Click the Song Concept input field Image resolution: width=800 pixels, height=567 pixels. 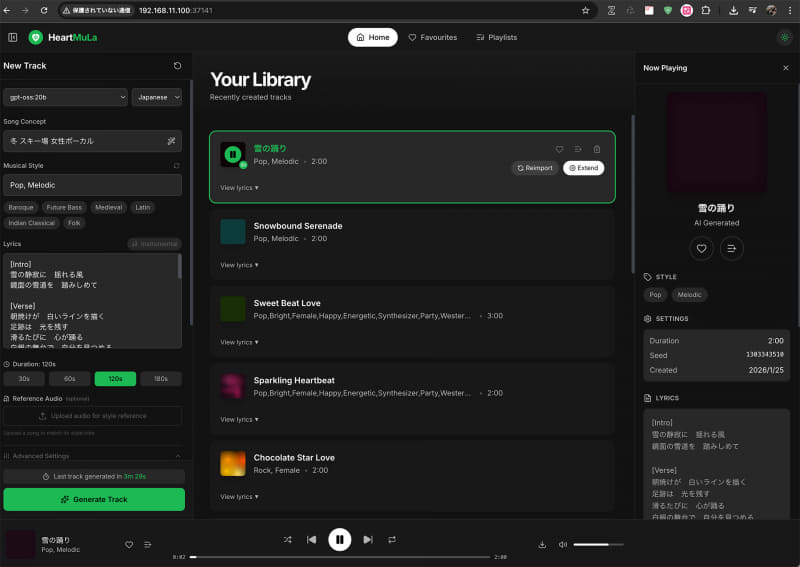point(92,141)
